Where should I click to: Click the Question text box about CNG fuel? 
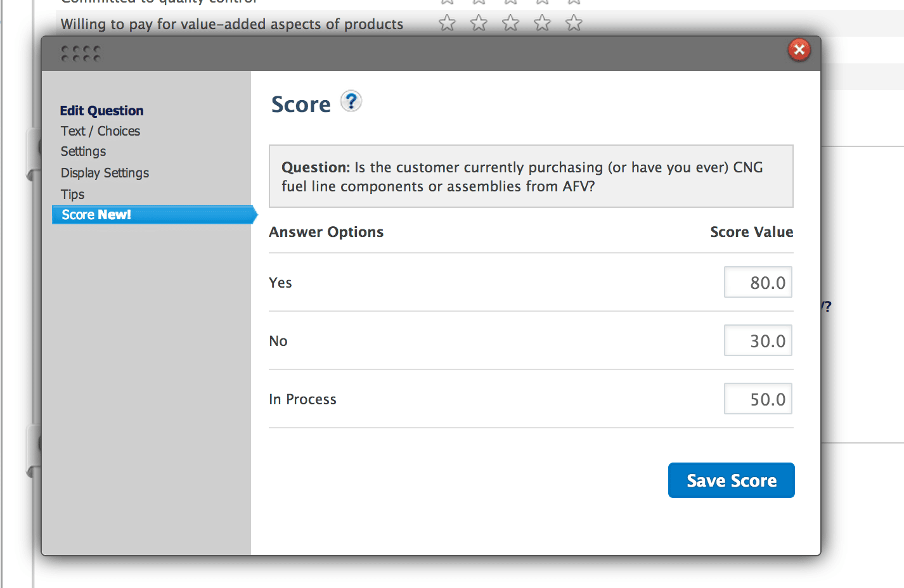tap(531, 176)
